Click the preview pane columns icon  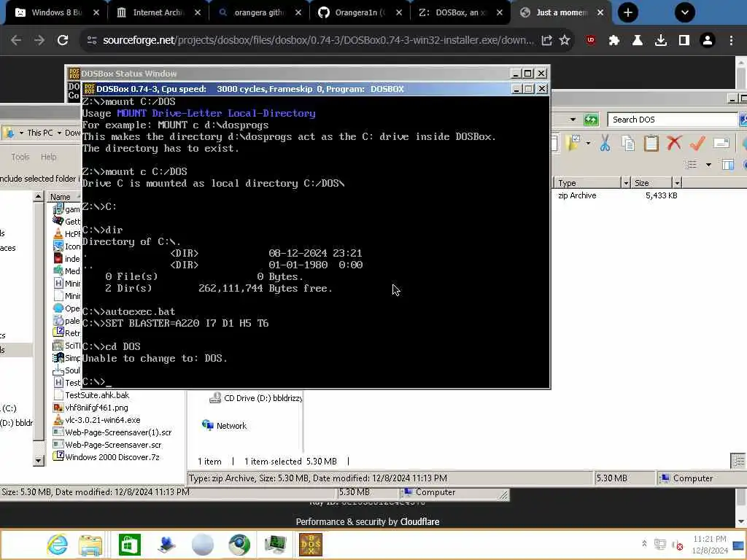point(728,165)
